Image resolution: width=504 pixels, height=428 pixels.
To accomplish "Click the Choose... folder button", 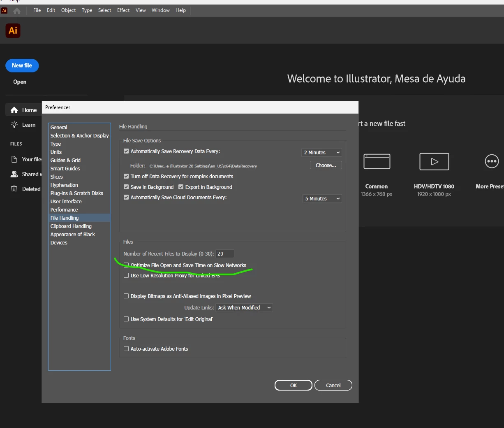I will pos(326,165).
